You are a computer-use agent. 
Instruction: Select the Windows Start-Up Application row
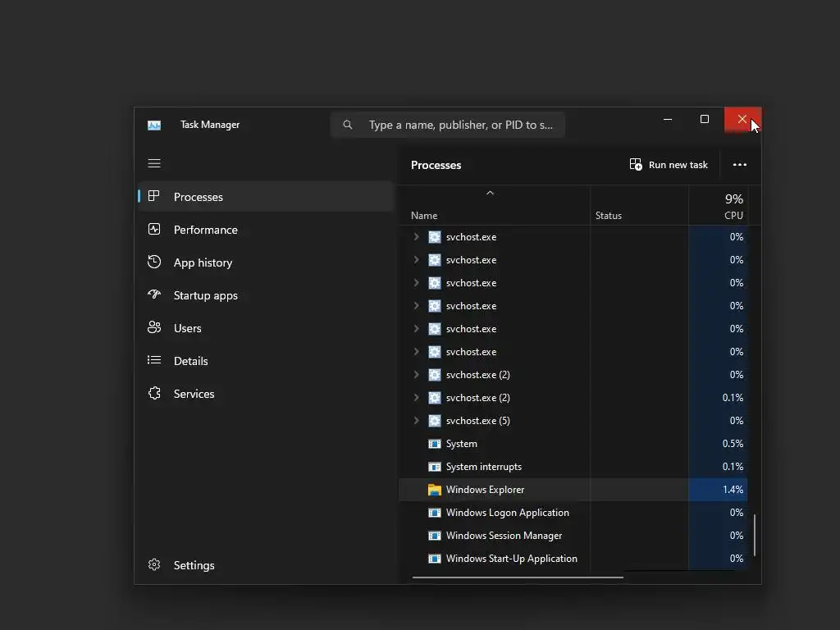point(573,559)
